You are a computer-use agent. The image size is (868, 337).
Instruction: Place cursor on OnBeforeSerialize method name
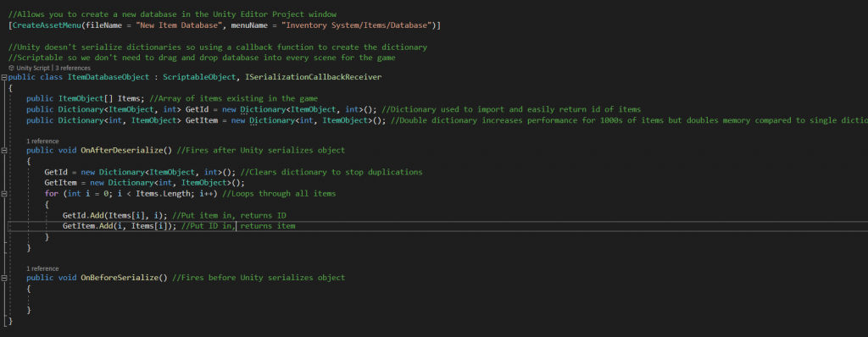pos(120,278)
